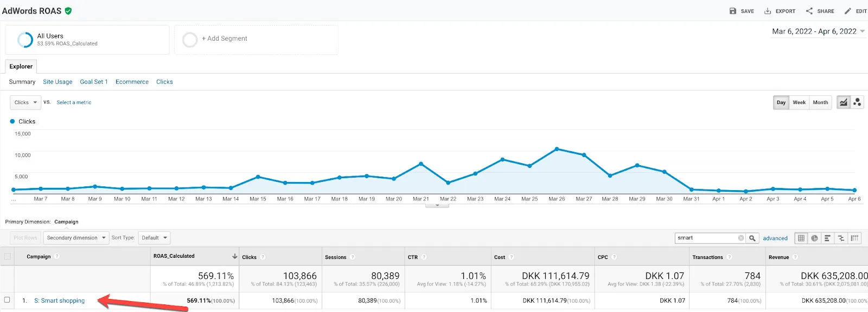This screenshot has height=312, width=868.
Task: Switch to the Site Usage tab
Action: pyautogui.click(x=58, y=82)
